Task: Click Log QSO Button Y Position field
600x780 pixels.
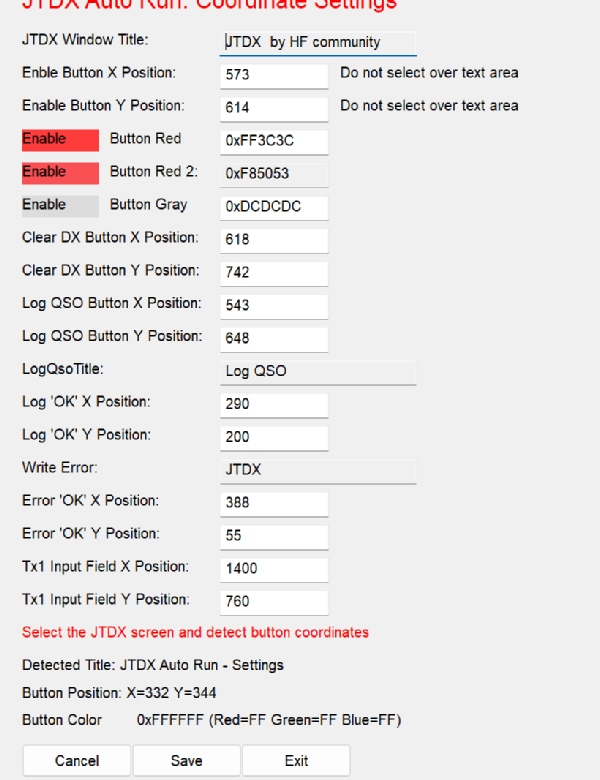Action: click(274, 339)
